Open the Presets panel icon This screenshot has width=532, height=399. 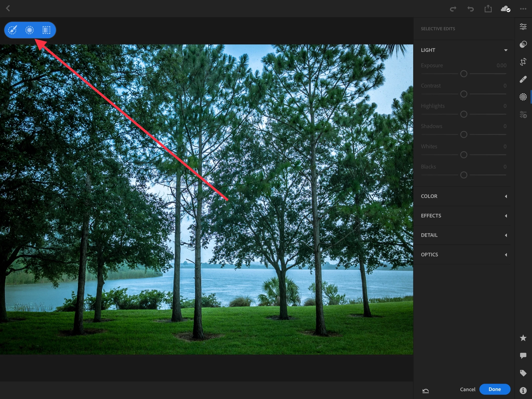coord(523,44)
